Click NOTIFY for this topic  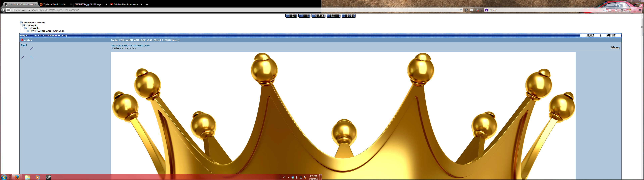coord(611,35)
